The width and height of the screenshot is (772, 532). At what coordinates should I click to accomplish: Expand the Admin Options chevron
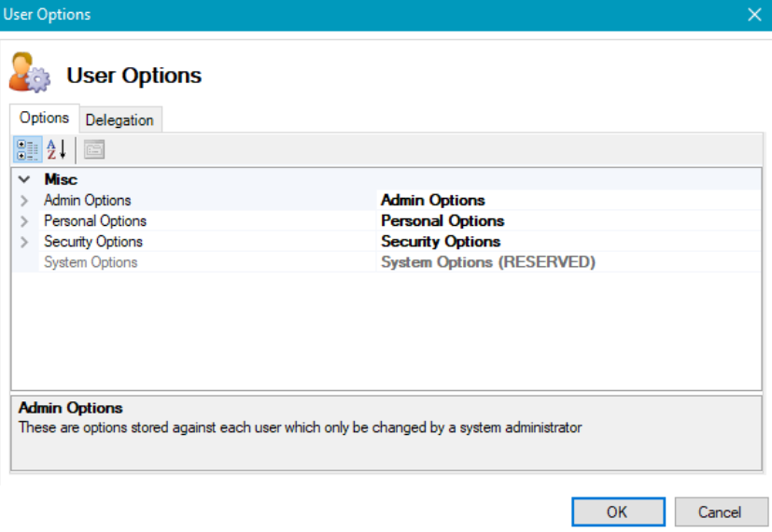coord(24,201)
